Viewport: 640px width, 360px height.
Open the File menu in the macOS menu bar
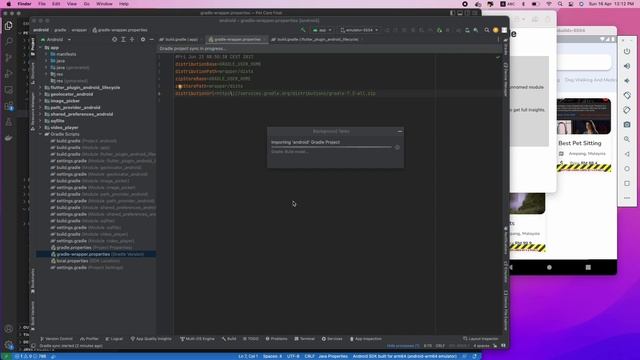tap(42, 4)
